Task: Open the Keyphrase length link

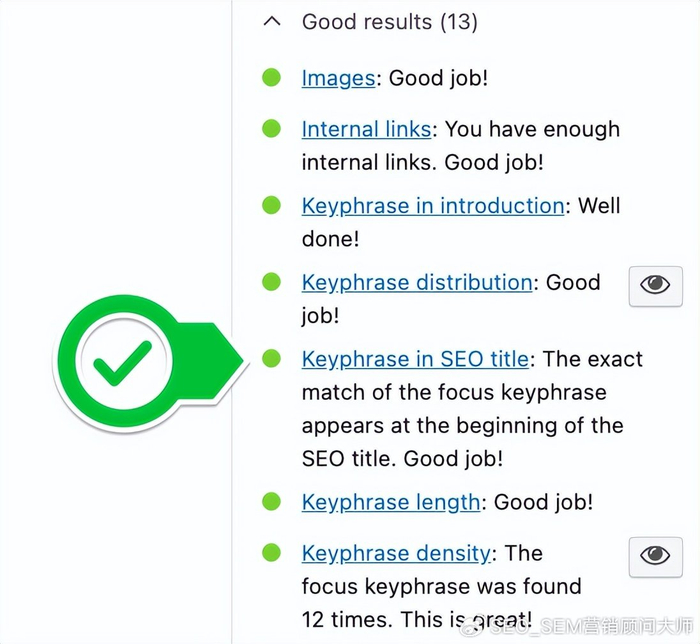Action: (391, 502)
